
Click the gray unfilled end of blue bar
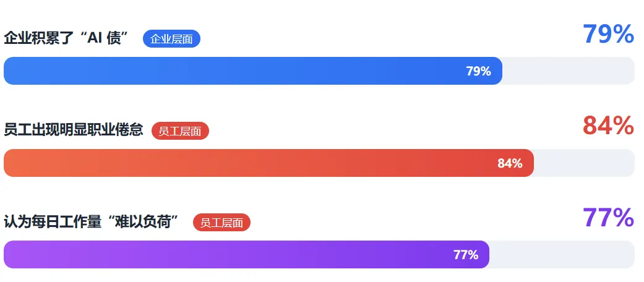tap(569, 70)
